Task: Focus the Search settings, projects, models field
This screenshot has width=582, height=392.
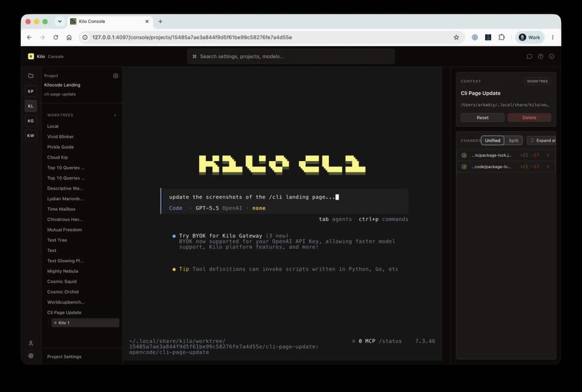Action: [x=291, y=56]
